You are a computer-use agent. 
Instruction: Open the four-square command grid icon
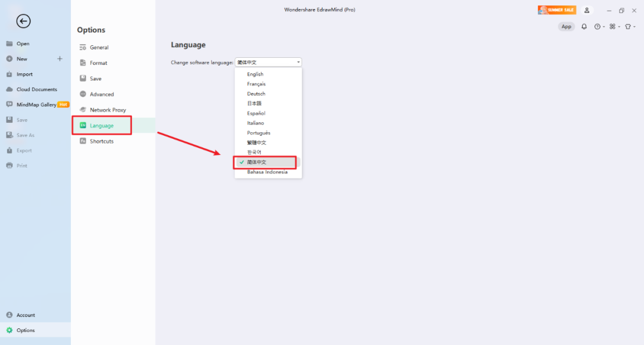(612, 26)
